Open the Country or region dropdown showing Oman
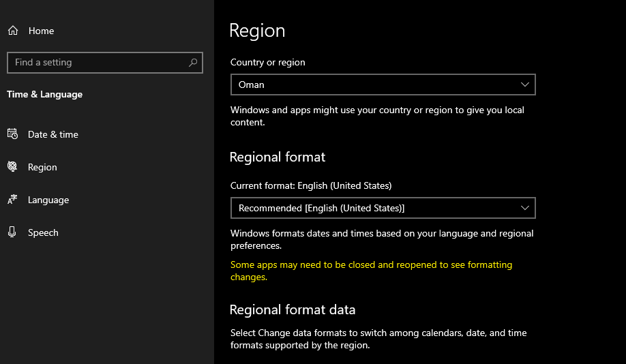 [383, 85]
